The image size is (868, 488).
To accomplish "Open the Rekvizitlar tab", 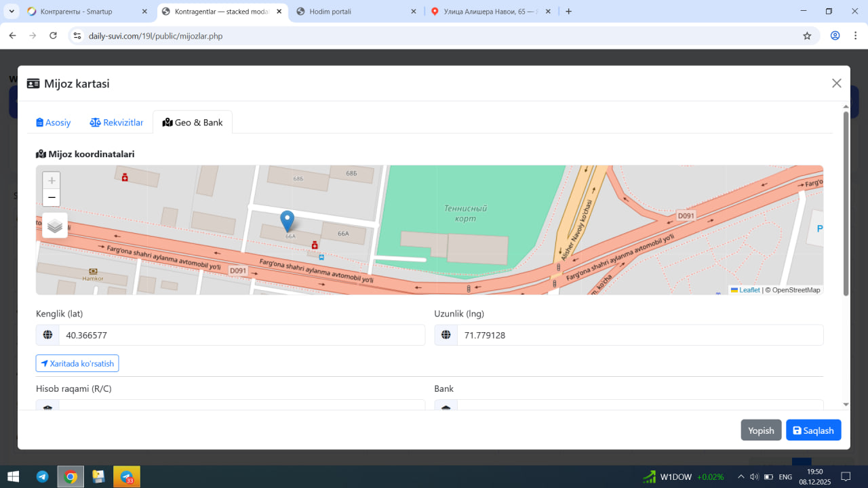I will click(x=117, y=123).
